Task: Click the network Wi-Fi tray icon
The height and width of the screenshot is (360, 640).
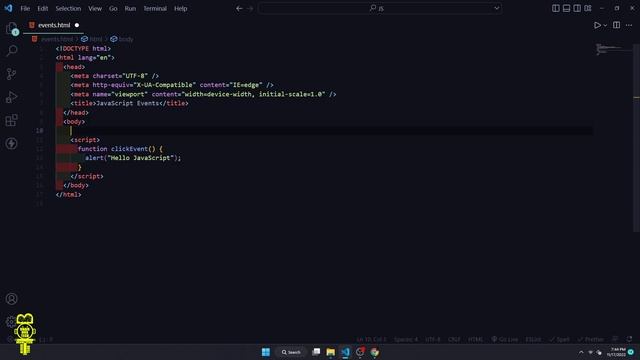Action: 590,352
